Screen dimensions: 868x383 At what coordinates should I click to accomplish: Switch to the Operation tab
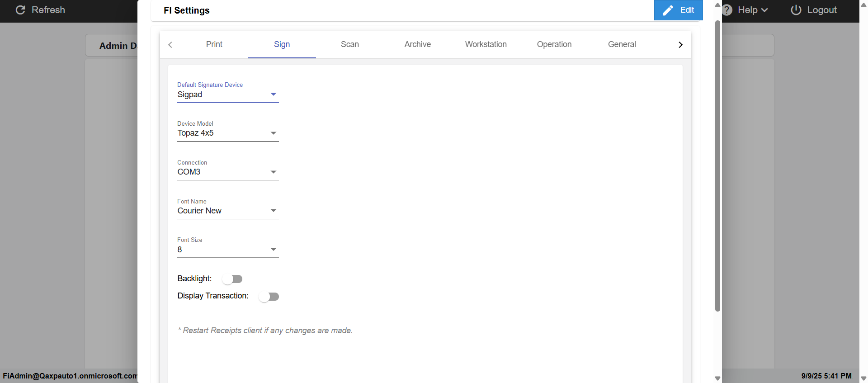coord(554,44)
